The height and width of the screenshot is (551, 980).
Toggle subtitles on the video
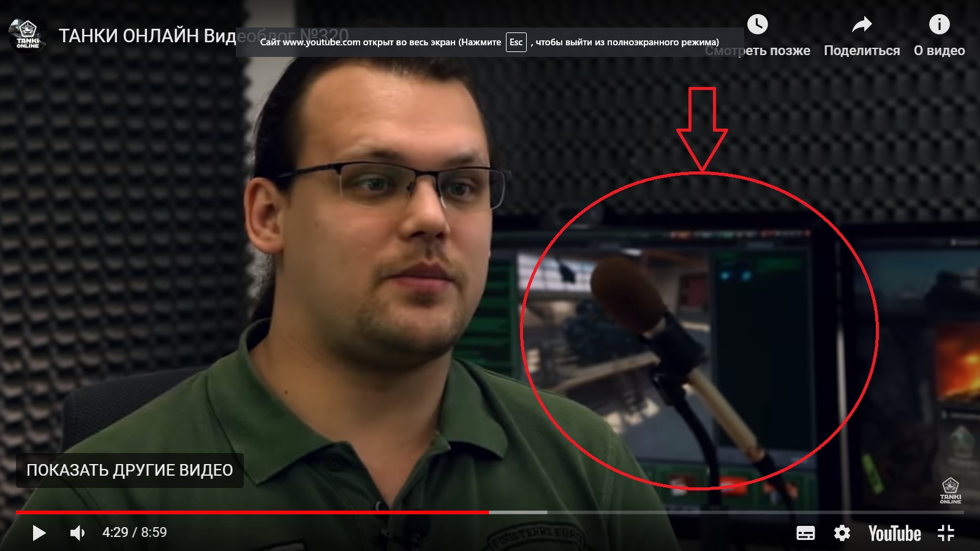[805, 533]
